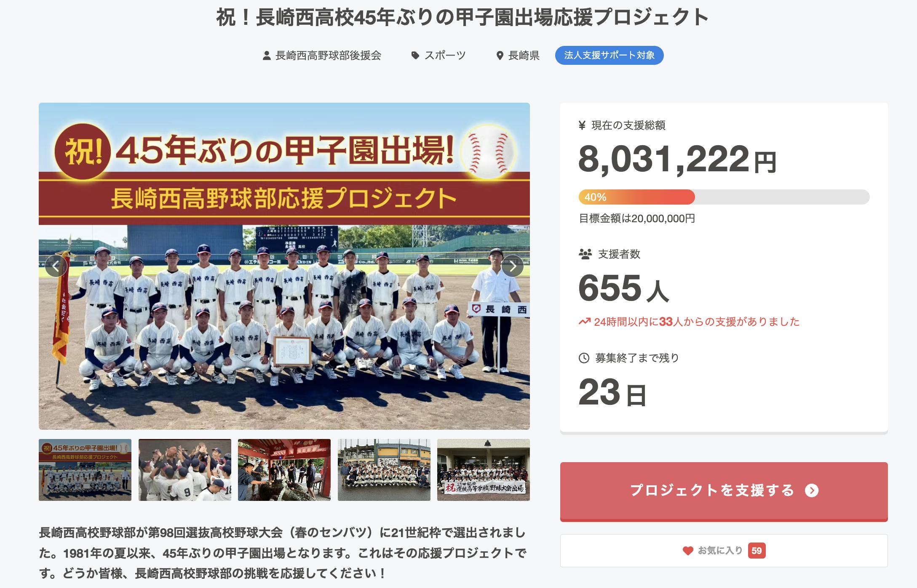Click the clock icon beside 募集終了まで残り
Image resolution: width=917 pixels, height=588 pixels.
click(584, 358)
